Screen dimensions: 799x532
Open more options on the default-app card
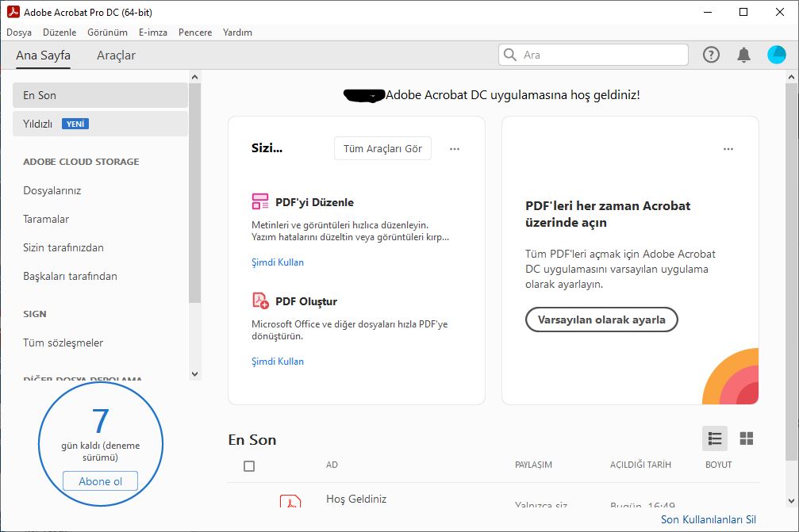(x=728, y=148)
